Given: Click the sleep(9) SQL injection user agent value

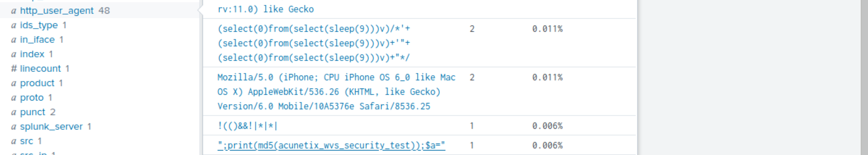Looking at the screenshot, I should (x=314, y=43).
